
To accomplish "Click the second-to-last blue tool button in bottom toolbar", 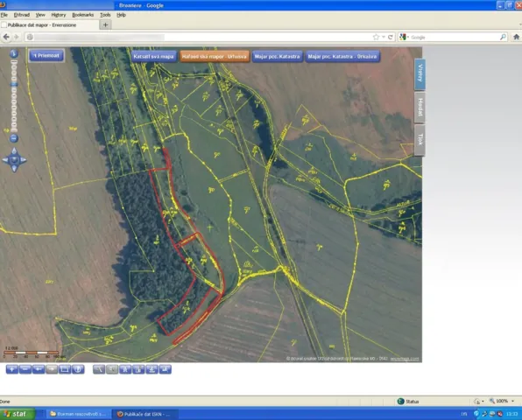I will pyautogui.click(x=152, y=369).
